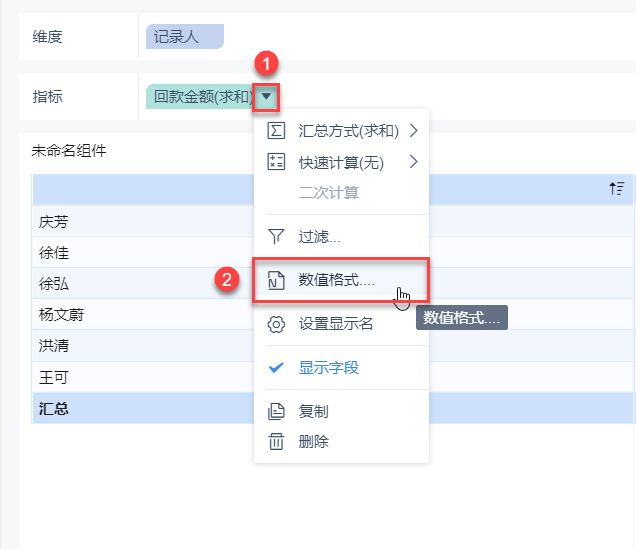Click the sort icon in table header
This screenshot has width=636, height=549.
pyautogui.click(x=617, y=188)
